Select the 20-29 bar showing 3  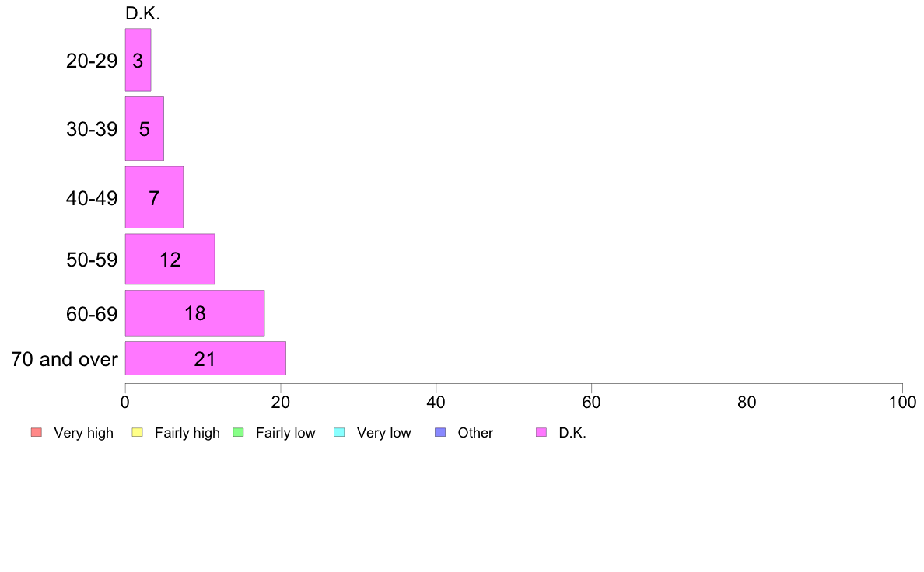[138, 60]
